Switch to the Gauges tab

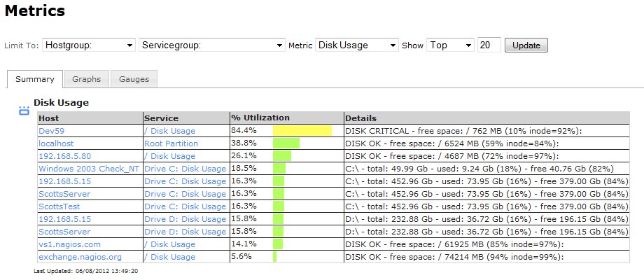[x=134, y=79]
